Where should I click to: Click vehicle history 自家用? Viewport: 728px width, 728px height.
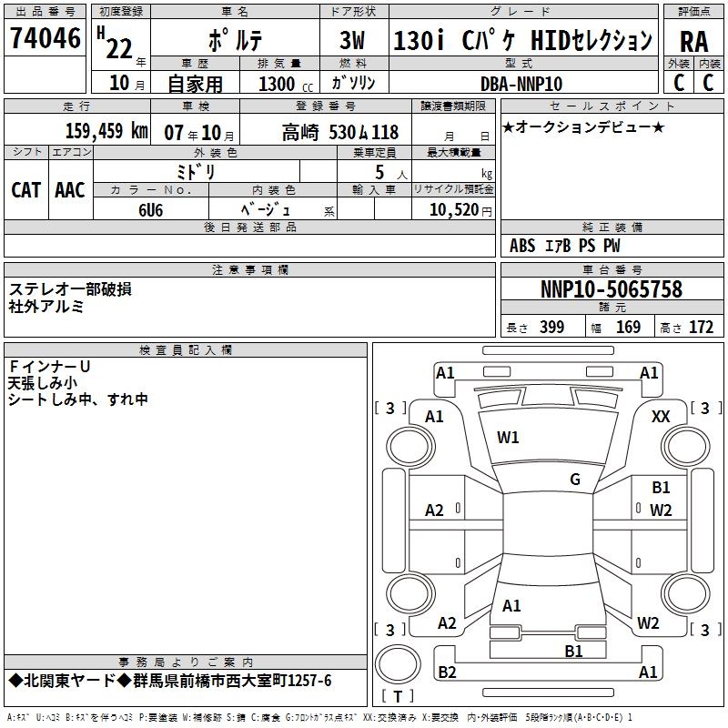(196, 84)
